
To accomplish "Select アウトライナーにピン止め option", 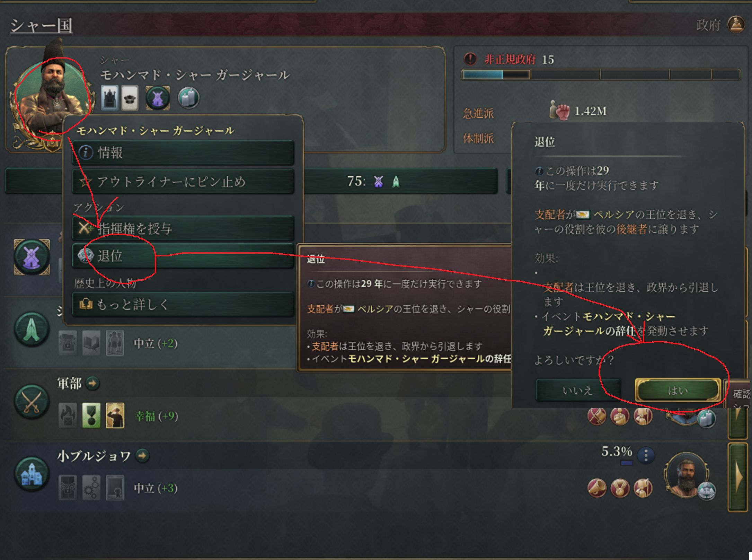I will click(183, 182).
